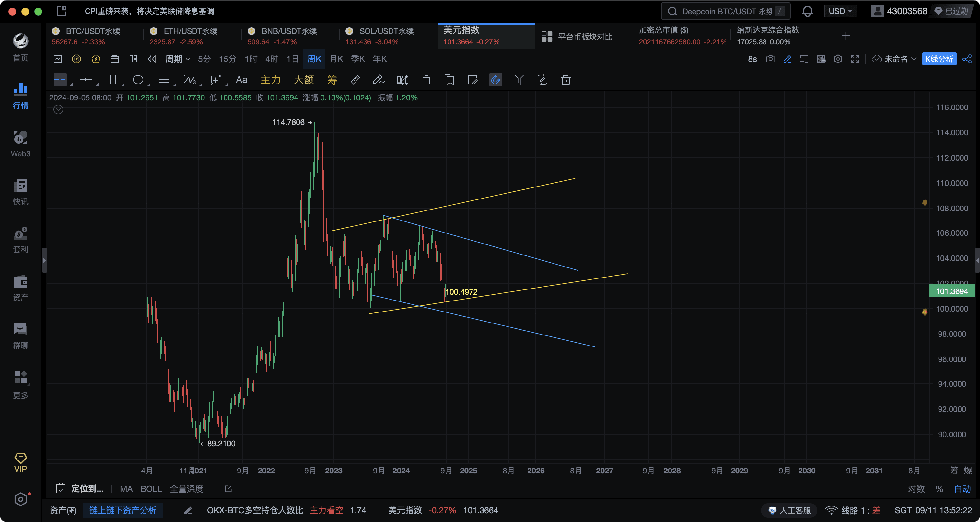This screenshot has height=522, width=980.
Task: Toggle 大额 large orders indicator
Action: 304,79
